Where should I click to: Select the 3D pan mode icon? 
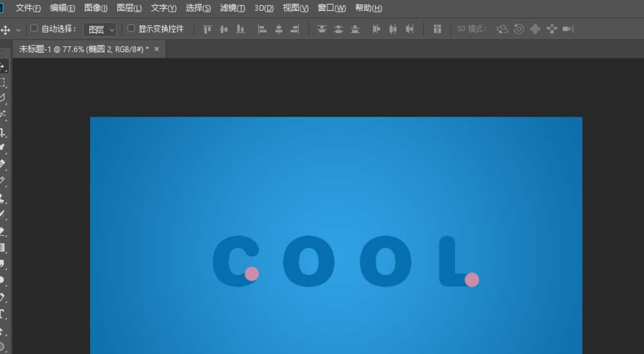pos(535,29)
